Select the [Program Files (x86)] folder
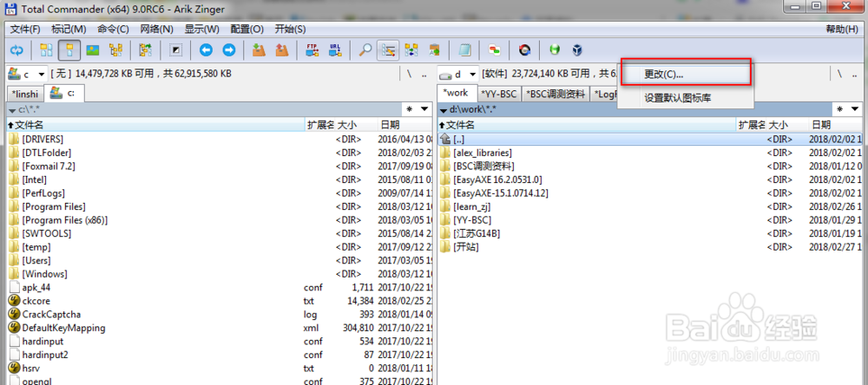This screenshot has height=385, width=868. coord(220,220)
